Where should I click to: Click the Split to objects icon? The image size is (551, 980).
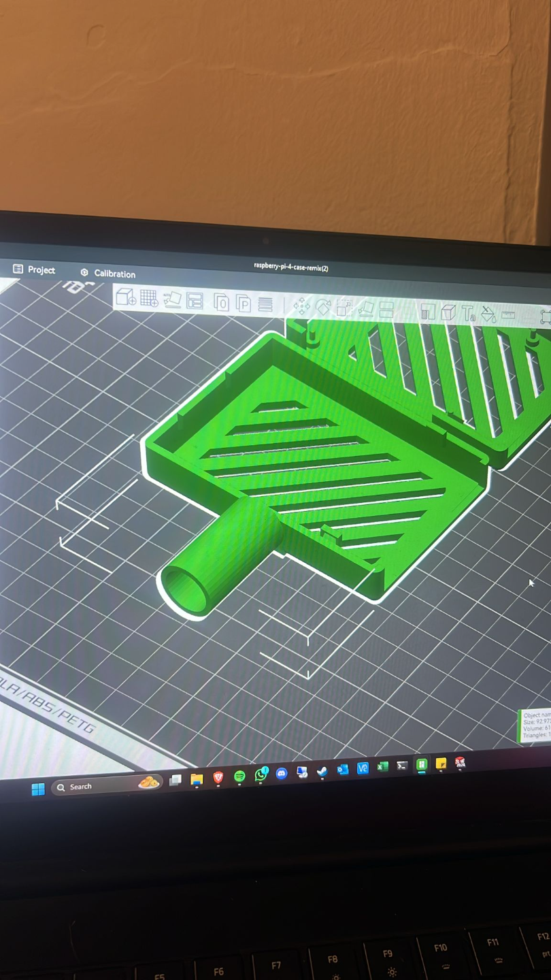click(x=221, y=302)
